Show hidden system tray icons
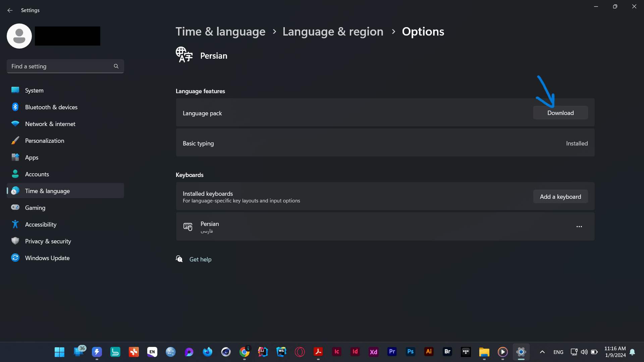 coord(542,352)
